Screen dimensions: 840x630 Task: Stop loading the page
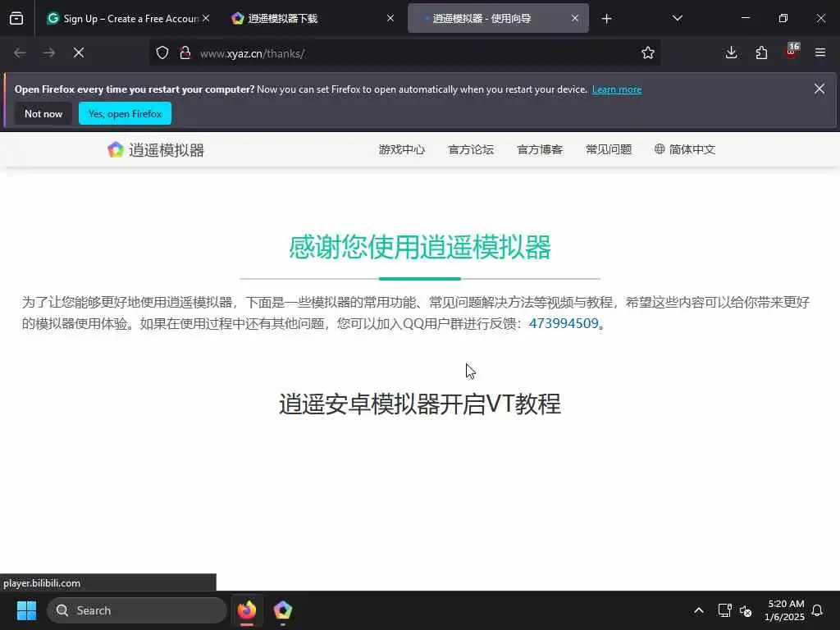point(79,53)
